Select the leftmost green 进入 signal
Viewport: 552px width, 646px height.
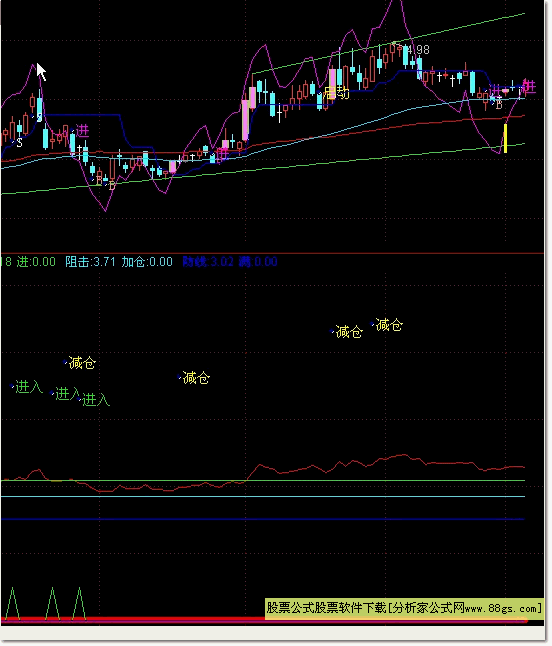tap(29, 386)
